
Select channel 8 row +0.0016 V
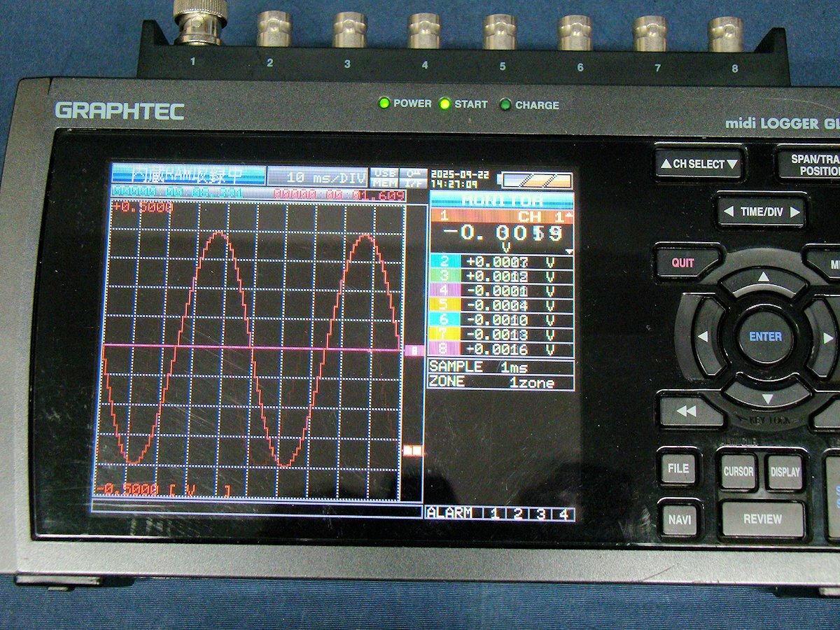tap(501, 350)
